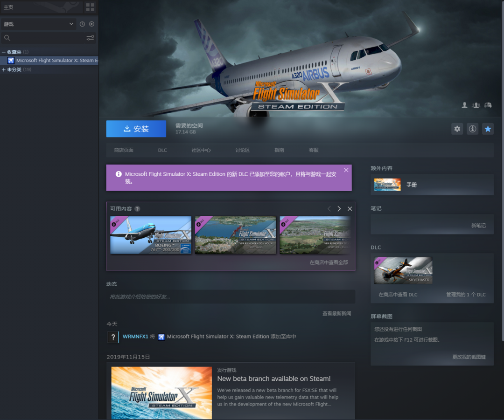The height and width of the screenshot is (420, 504).
Task: Click the multiplayer icon on banner
Action: pos(476,105)
